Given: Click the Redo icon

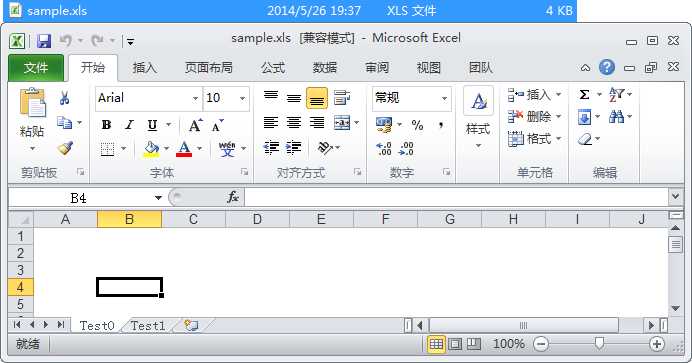Looking at the screenshot, I should (x=97, y=41).
